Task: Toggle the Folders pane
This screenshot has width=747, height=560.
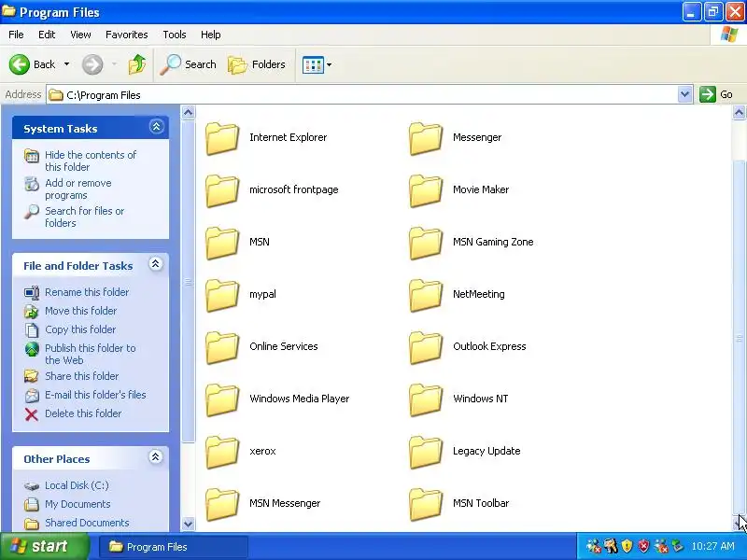Action: click(x=257, y=64)
